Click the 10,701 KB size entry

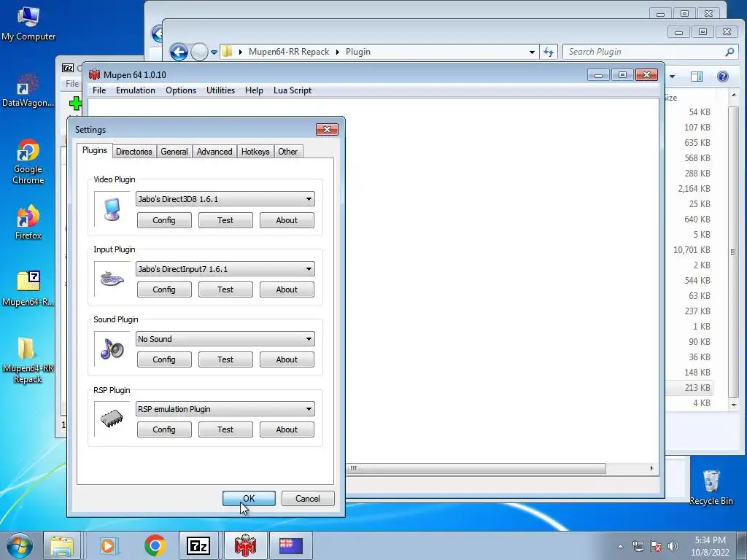click(692, 250)
